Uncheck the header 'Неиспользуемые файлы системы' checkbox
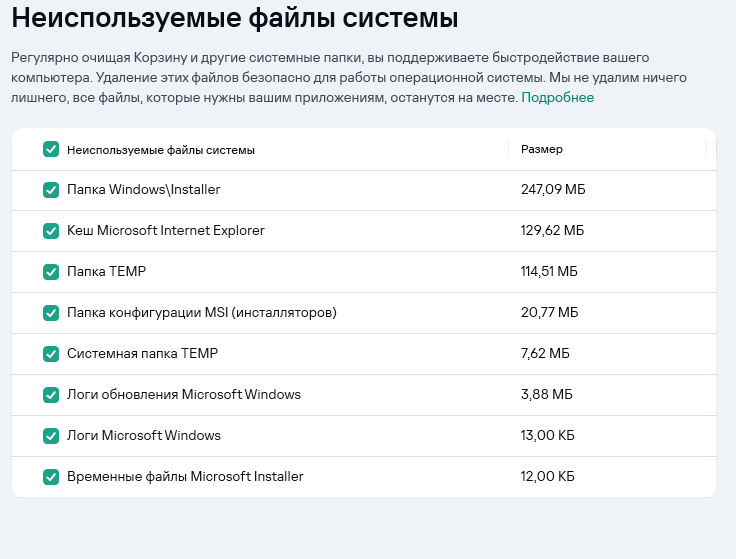Image resolution: width=736 pixels, height=559 pixels. (51, 149)
